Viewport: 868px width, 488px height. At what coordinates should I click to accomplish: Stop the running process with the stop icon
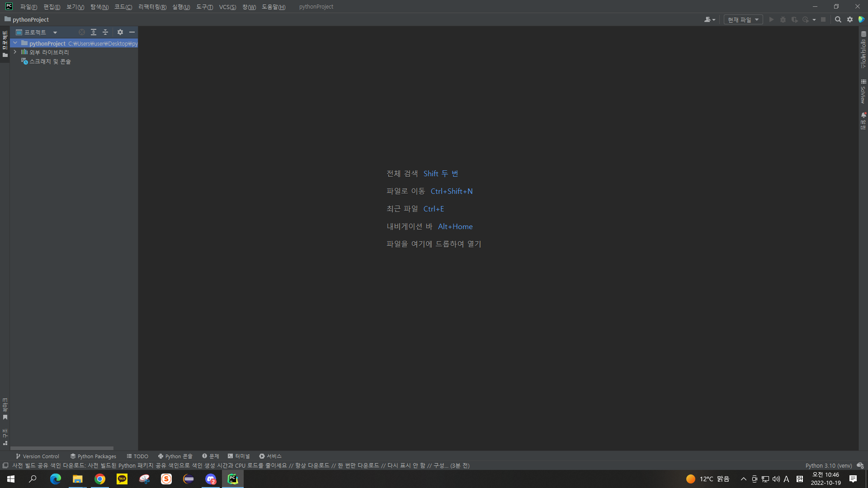(823, 19)
